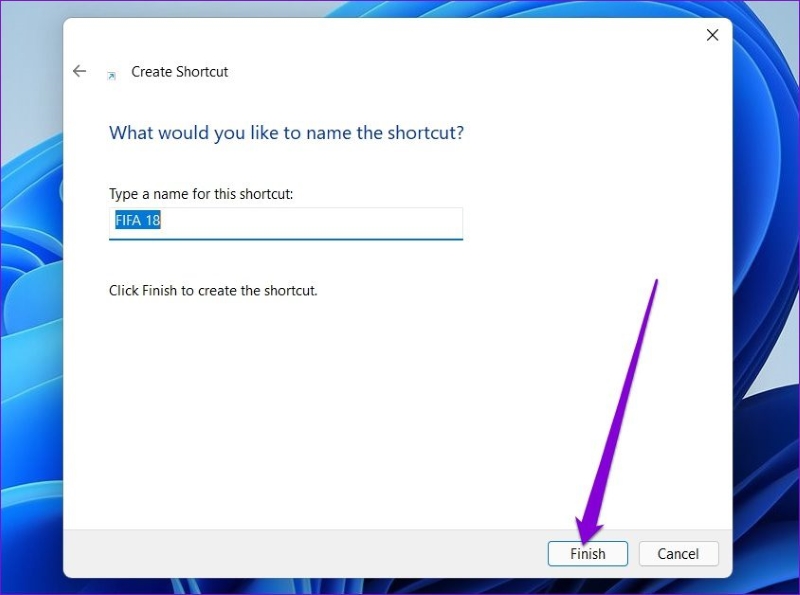This screenshot has width=800, height=595.
Task: Click the desktop wallpaper above the dialog
Action: (400, 8)
